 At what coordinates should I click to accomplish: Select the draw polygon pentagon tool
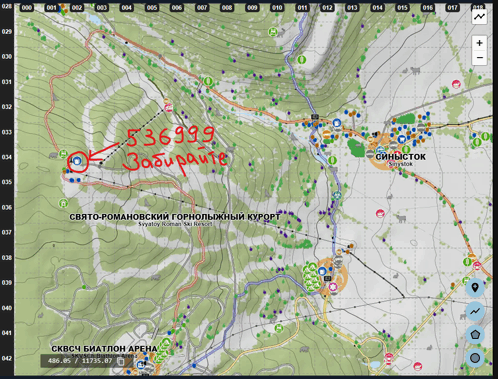point(475,334)
